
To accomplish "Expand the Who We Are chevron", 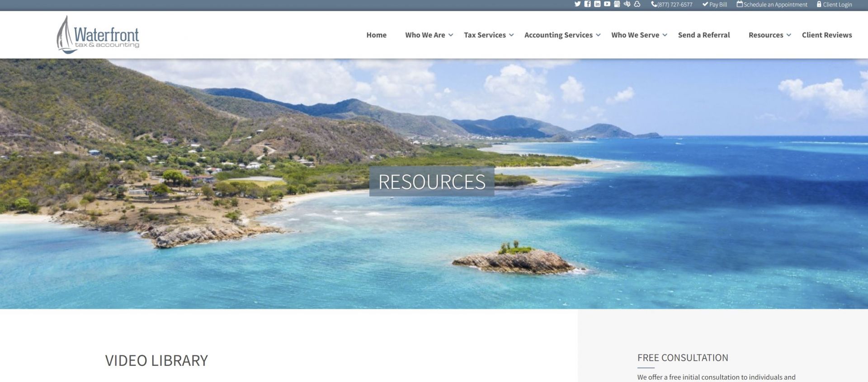I will pyautogui.click(x=451, y=35).
